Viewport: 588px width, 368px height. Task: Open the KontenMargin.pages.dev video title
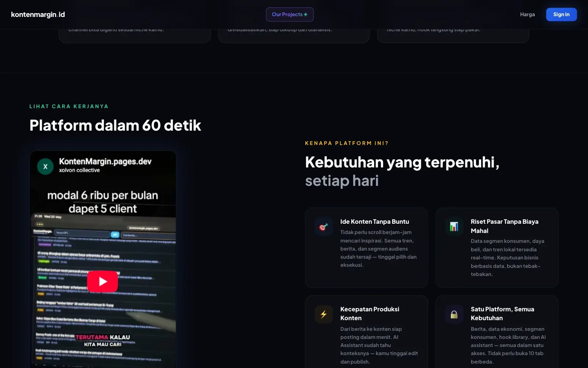coord(105,162)
